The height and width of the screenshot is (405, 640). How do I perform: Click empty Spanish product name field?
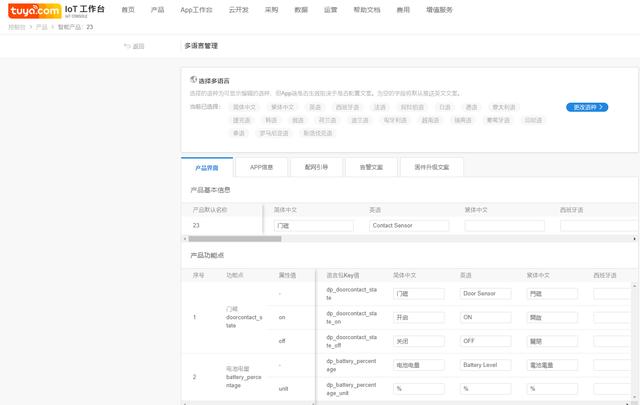tap(598, 225)
